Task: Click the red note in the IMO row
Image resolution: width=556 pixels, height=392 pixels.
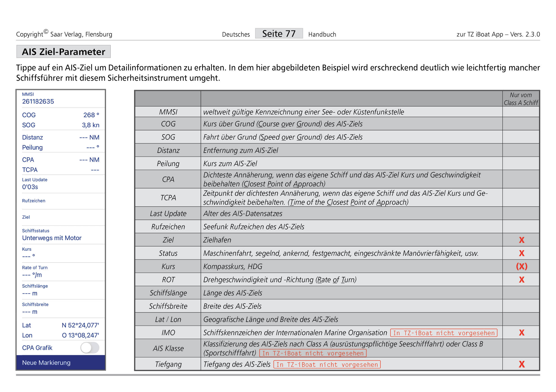Action: (444, 333)
